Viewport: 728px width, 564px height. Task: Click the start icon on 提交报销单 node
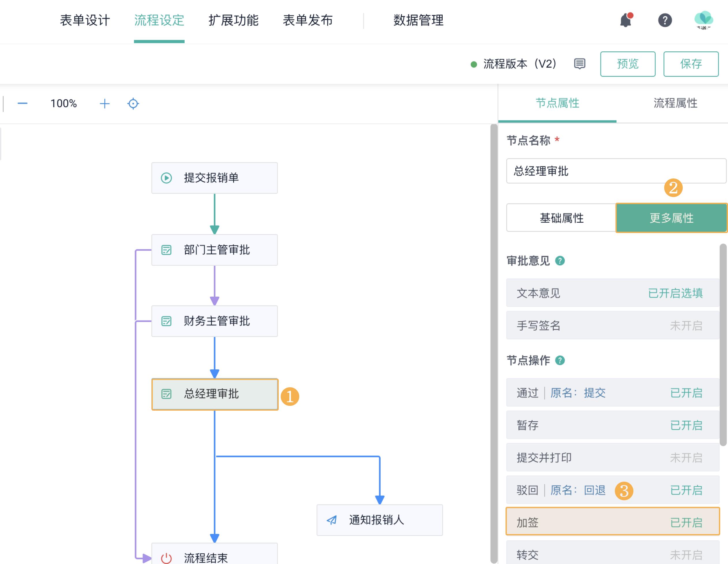point(166,177)
